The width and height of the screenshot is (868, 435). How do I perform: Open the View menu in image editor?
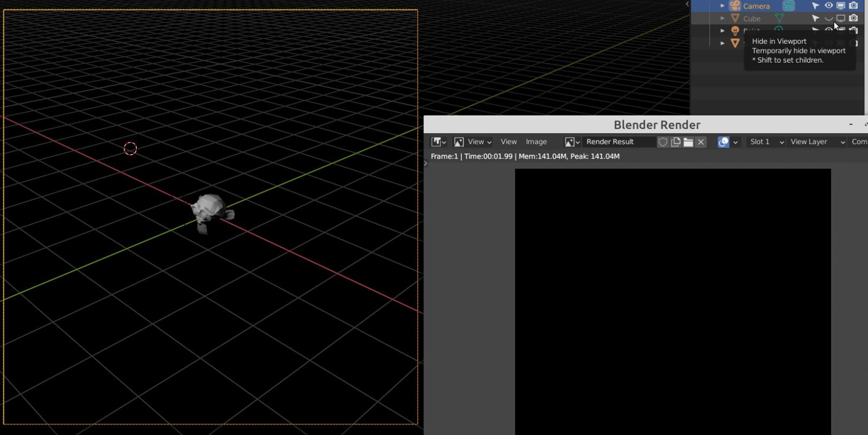[509, 142]
